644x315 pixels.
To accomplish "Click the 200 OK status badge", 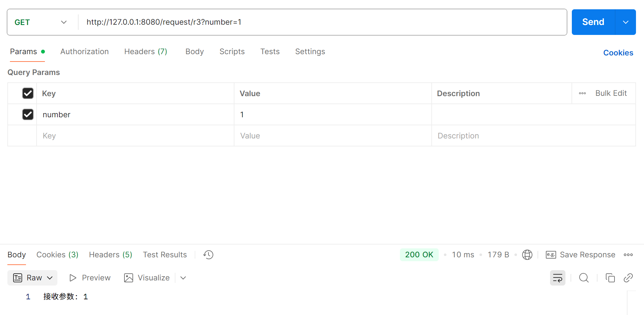I will 419,255.
